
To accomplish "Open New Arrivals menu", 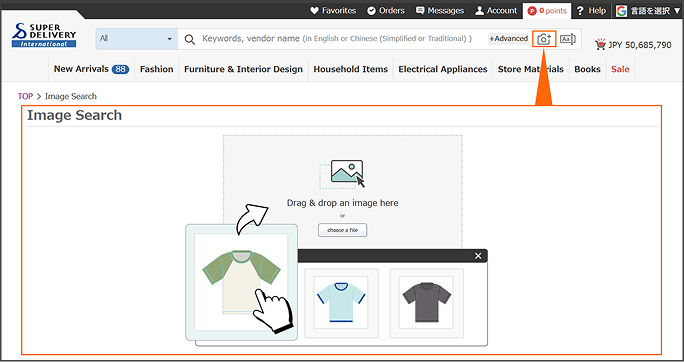I will tap(91, 69).
